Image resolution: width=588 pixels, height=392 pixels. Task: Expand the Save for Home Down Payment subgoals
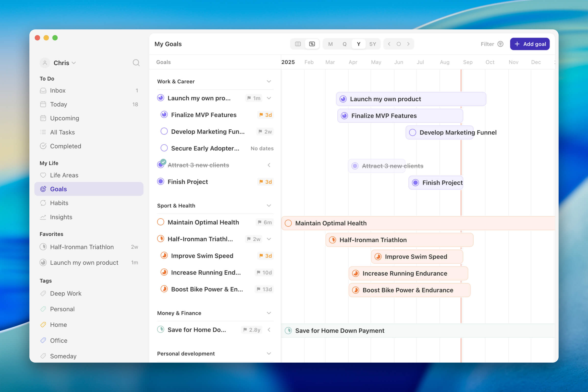[269, 330]
